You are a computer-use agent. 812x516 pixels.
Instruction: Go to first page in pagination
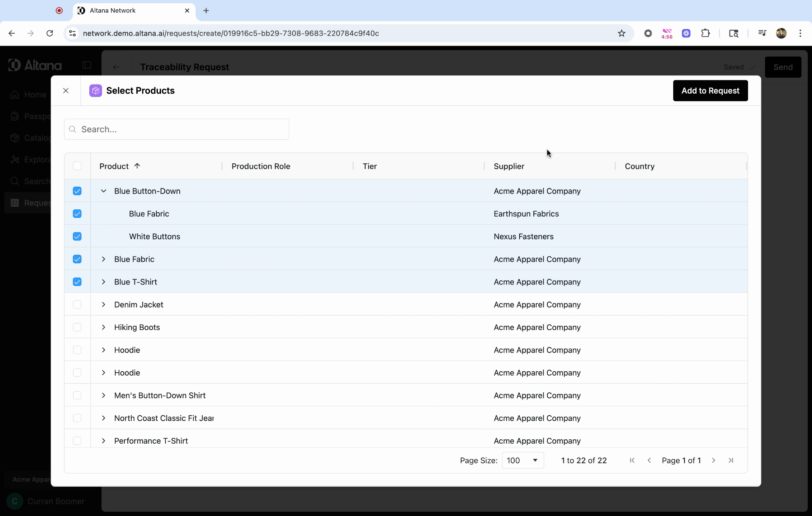coord(632,460)
